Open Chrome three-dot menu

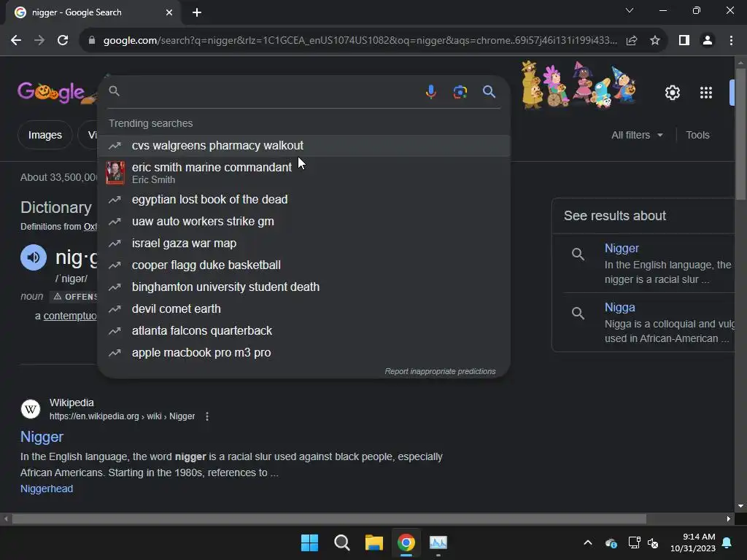click(731, 41)
